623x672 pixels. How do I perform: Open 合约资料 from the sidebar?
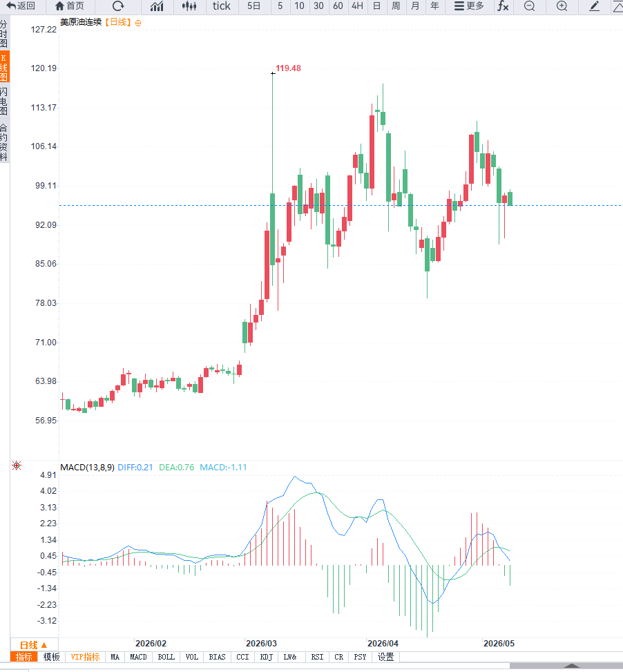4,142
